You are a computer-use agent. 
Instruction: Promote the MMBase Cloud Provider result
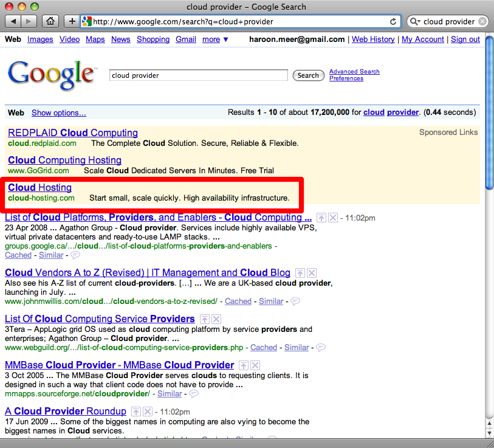[244, 365]
